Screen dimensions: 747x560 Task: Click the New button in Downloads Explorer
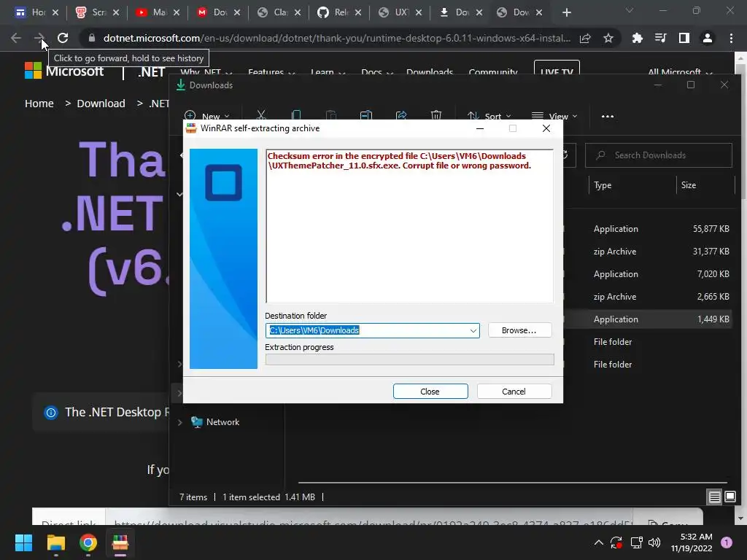206,116
